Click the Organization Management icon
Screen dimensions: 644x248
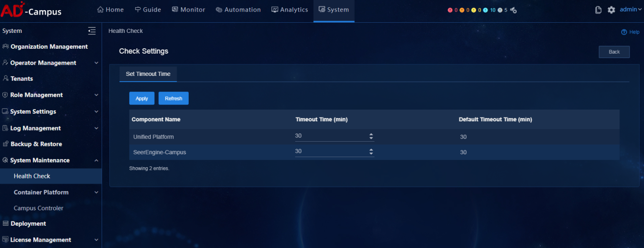(5, 46)
